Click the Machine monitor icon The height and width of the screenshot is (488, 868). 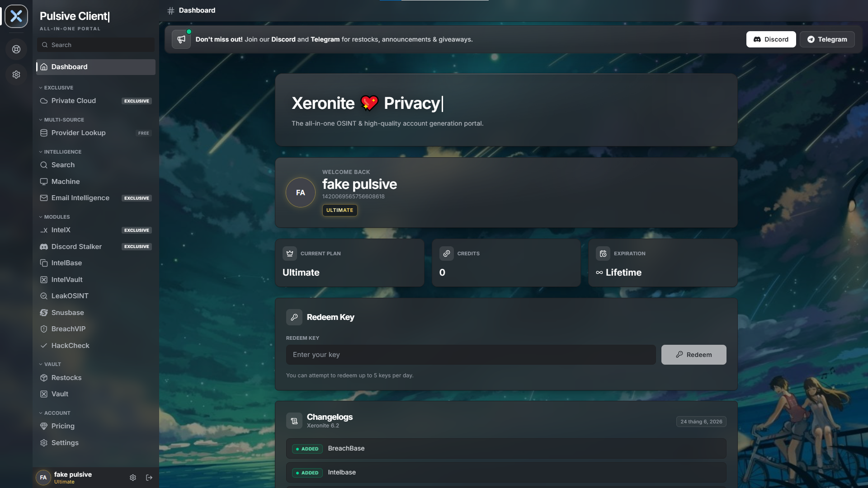pyautogui.click(x=44, y=182)
